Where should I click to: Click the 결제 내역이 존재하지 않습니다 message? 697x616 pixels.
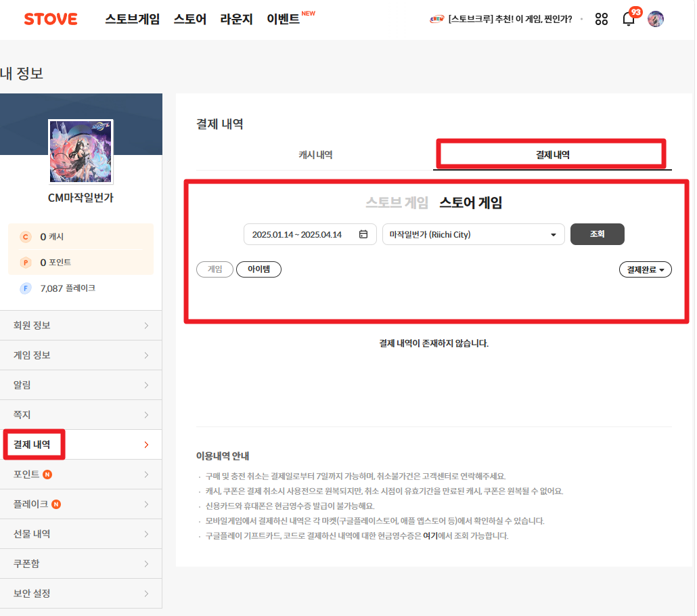(434, 343)
